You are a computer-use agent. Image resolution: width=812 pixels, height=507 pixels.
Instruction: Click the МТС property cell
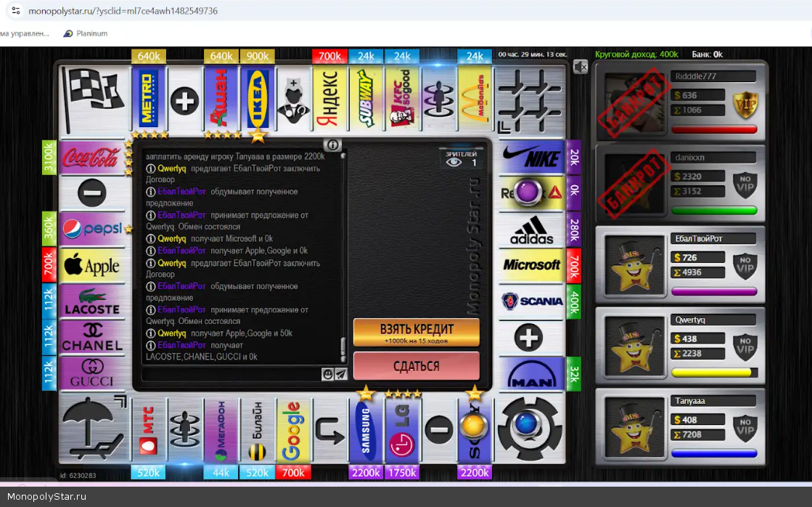click(x=149, y=430)
